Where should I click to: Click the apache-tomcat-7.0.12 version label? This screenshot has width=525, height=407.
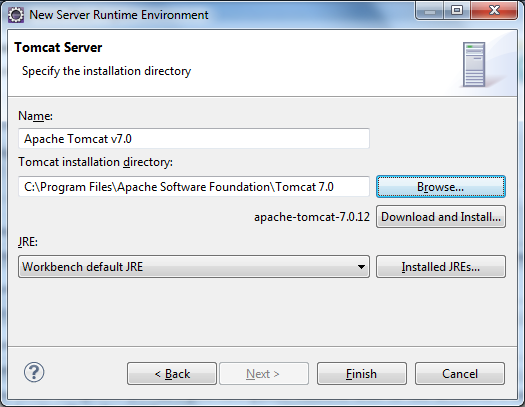(312, 217)
